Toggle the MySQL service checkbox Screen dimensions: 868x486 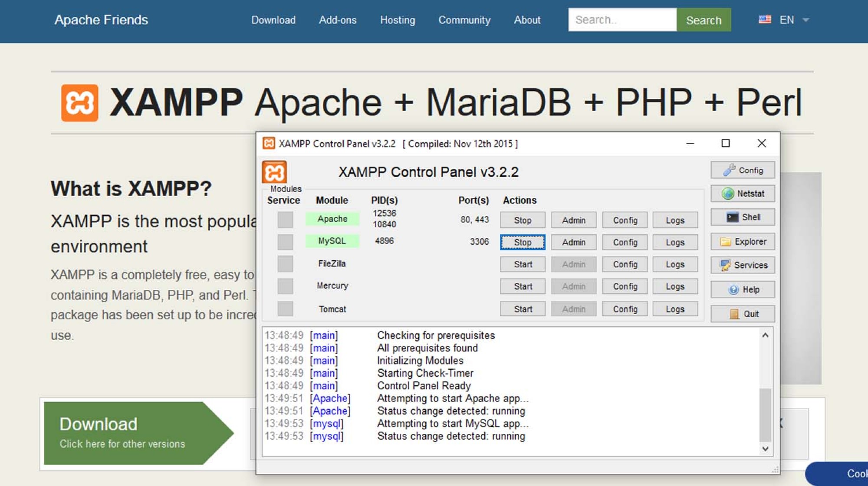click(x=285, y=242)
